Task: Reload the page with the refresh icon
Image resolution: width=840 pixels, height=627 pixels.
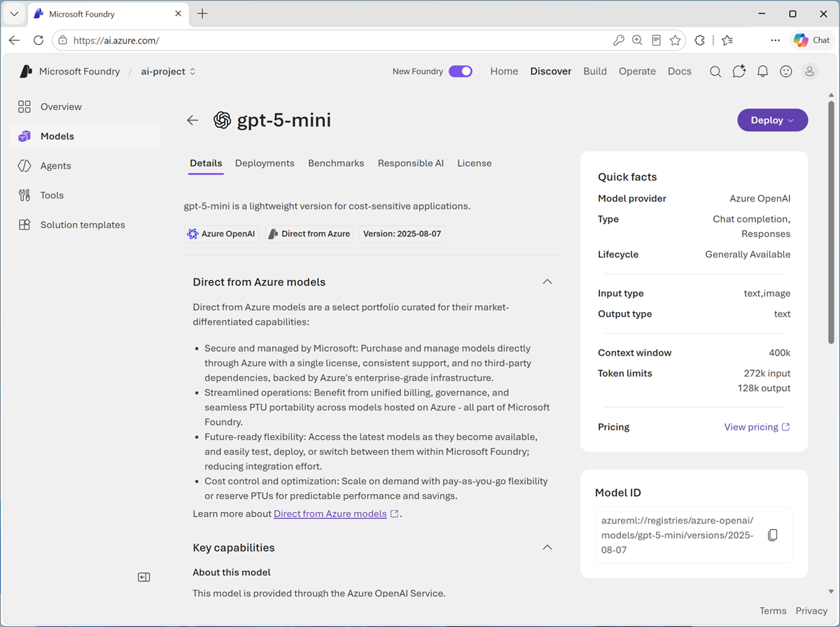Action: tap(38, 41)
